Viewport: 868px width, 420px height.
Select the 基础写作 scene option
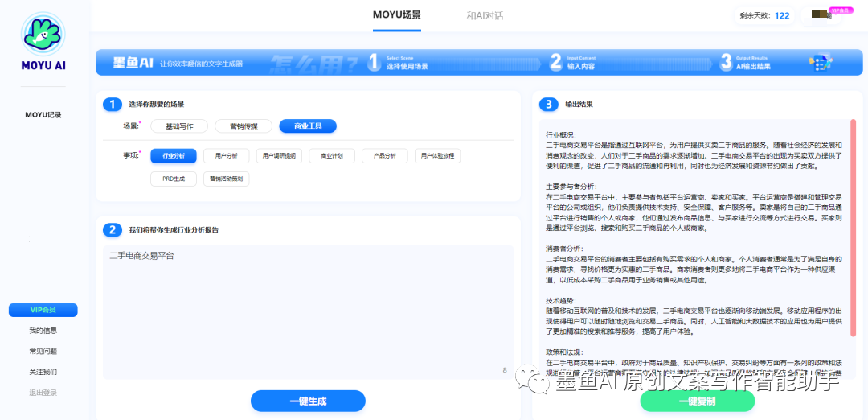coord(178,126)
